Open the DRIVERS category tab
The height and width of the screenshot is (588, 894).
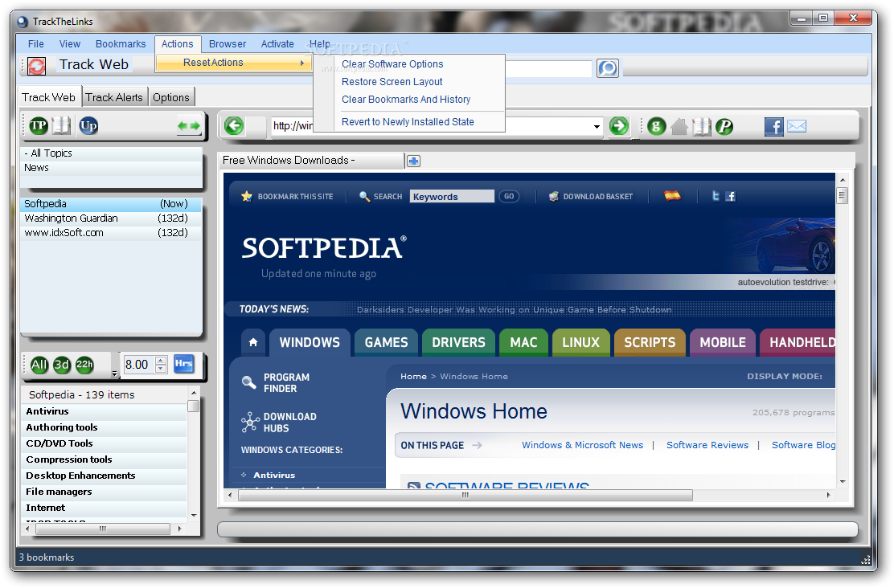pyautogui.click(x=458, y=342)
